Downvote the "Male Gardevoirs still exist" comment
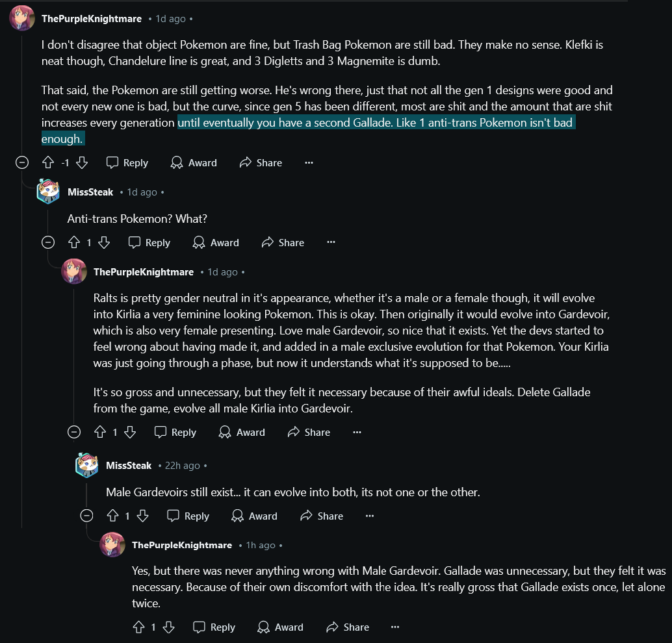Viewport: 672px width, 643px height. 143,516
